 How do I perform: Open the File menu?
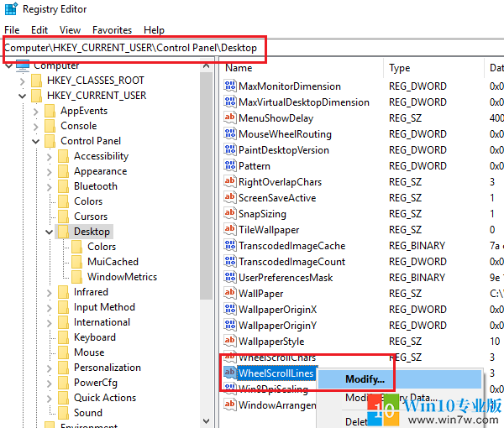[x=12, y=30]
